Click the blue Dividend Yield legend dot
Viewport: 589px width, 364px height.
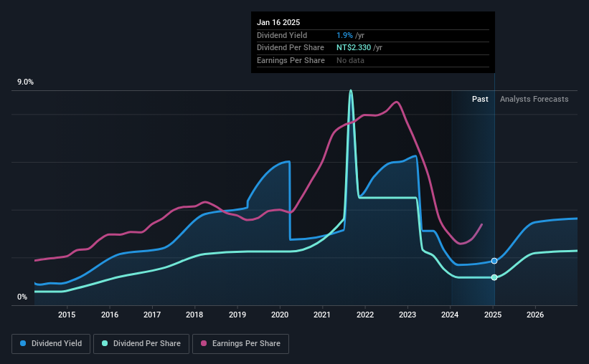(x=23, y=343)
